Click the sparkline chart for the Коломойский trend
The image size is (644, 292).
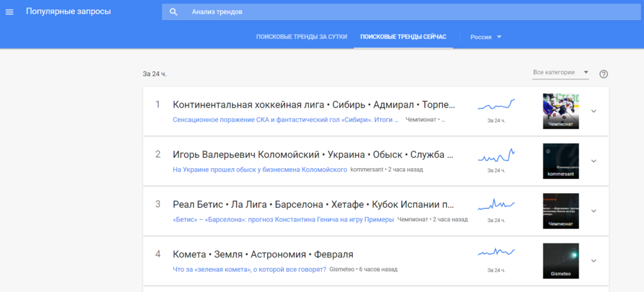click(x=496, y=155)
